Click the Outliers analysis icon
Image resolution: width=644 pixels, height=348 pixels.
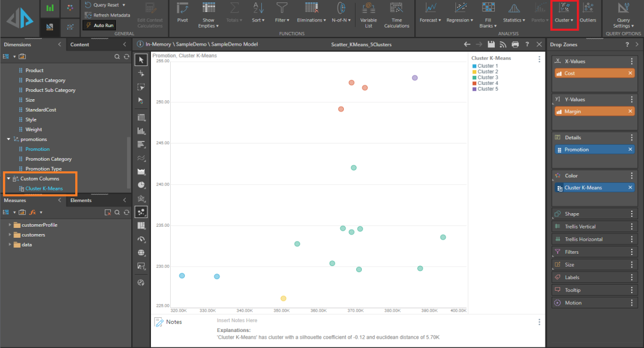tap(588, 12)
